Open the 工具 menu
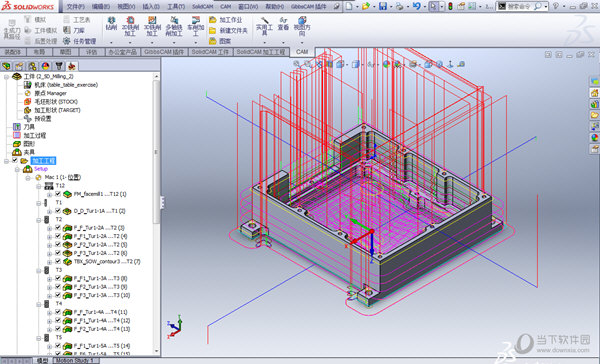Viewport: 600px width, 364px height. (x=176, y=7)
